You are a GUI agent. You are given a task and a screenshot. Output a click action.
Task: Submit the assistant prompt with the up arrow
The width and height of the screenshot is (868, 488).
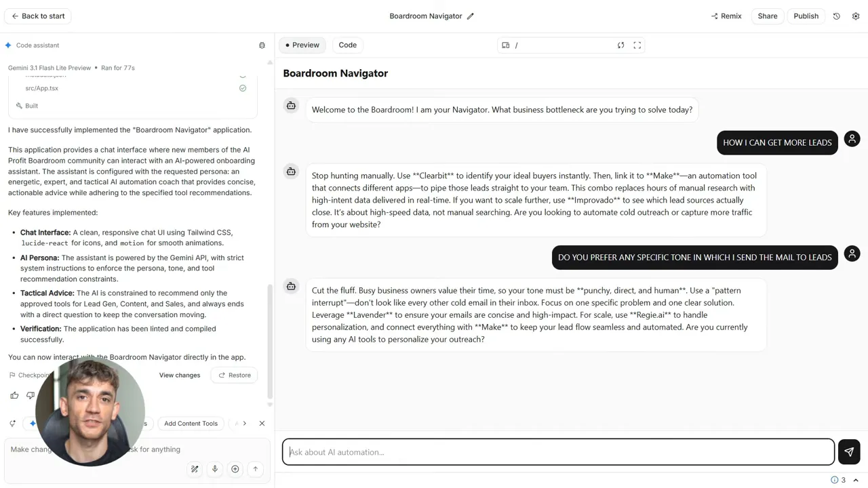[256, 469]
